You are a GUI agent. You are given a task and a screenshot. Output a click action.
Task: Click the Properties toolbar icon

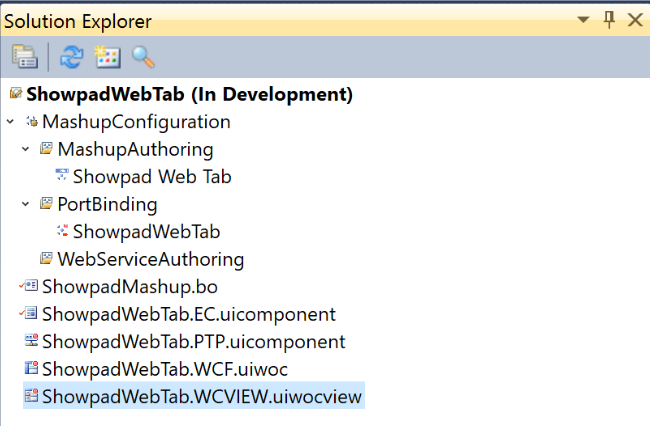[23, 57]
